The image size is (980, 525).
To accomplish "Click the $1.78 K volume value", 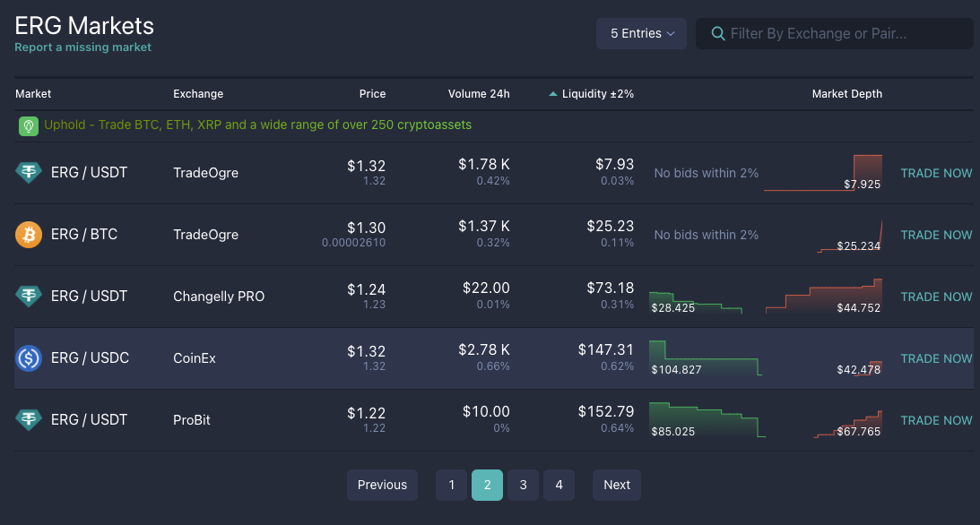I will (x=484, y=164).
